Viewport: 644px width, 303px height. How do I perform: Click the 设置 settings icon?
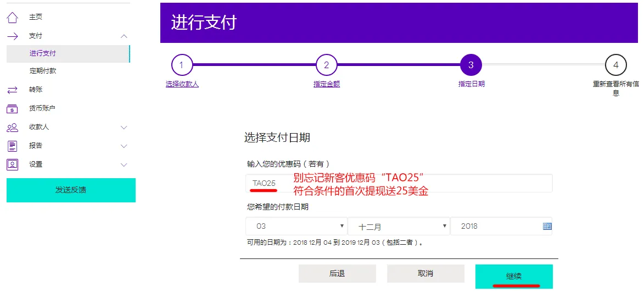[x=12, y=164]
